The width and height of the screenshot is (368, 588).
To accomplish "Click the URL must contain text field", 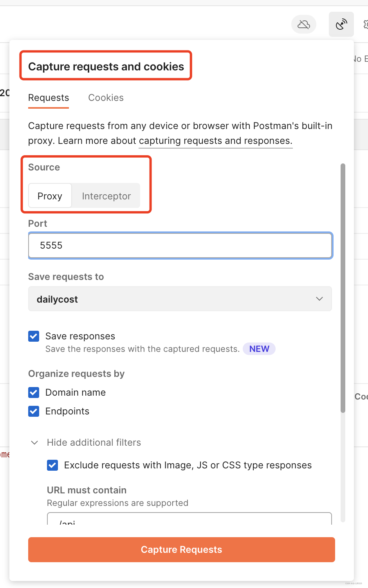I will (189, 519).
